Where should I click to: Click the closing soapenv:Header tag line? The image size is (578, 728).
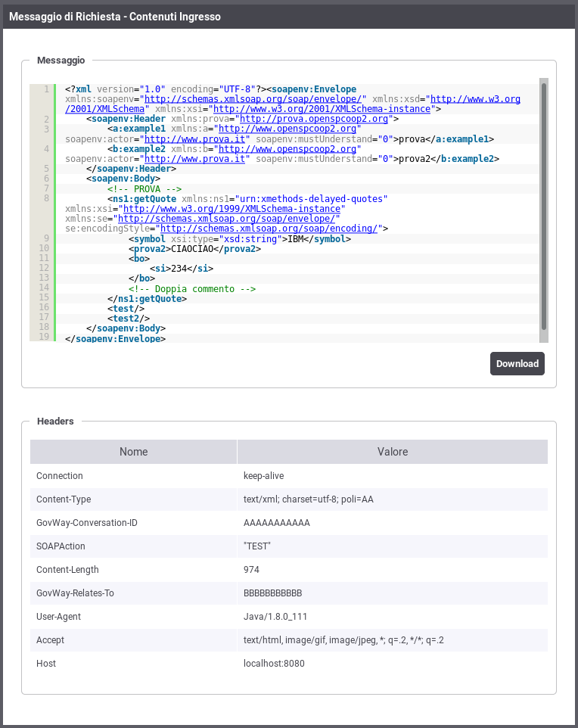[132, 169]
